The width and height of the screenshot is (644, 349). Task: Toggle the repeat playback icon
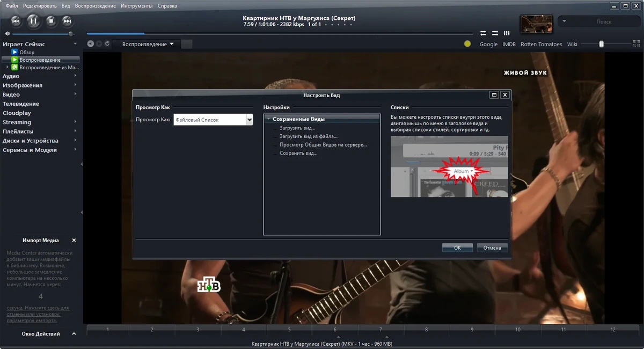(x=483, y=33)
